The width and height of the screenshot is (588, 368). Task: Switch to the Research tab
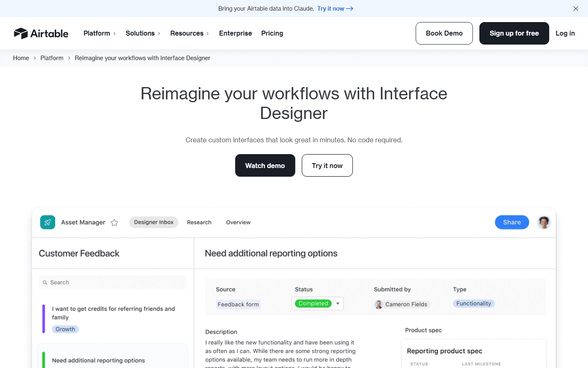tap(199, 222)
